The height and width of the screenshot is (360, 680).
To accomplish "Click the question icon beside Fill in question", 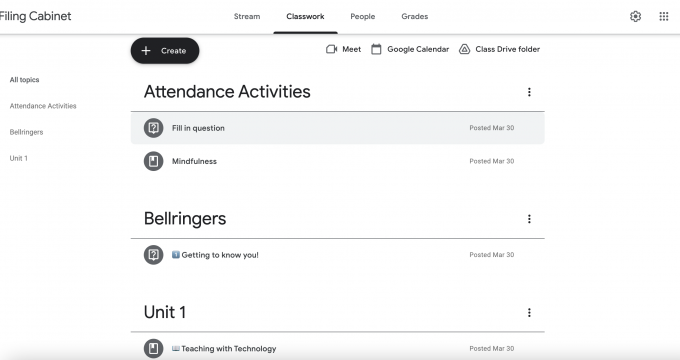I will 154,128.
